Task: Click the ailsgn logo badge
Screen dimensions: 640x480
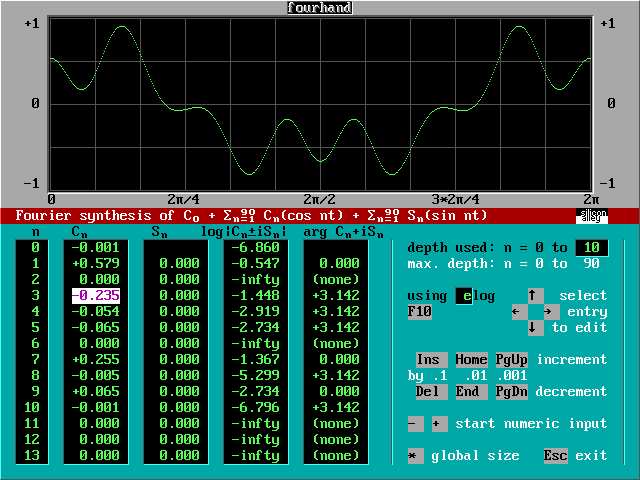Action: pos(591,216)
